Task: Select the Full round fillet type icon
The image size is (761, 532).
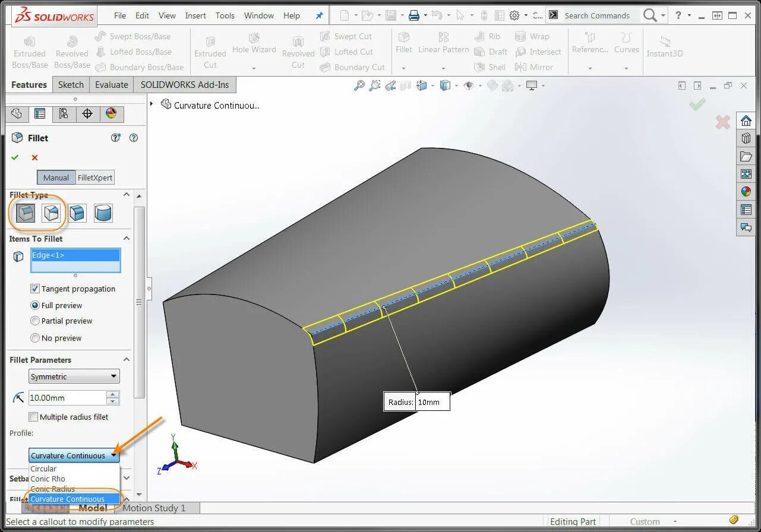Action: [103, 213]
